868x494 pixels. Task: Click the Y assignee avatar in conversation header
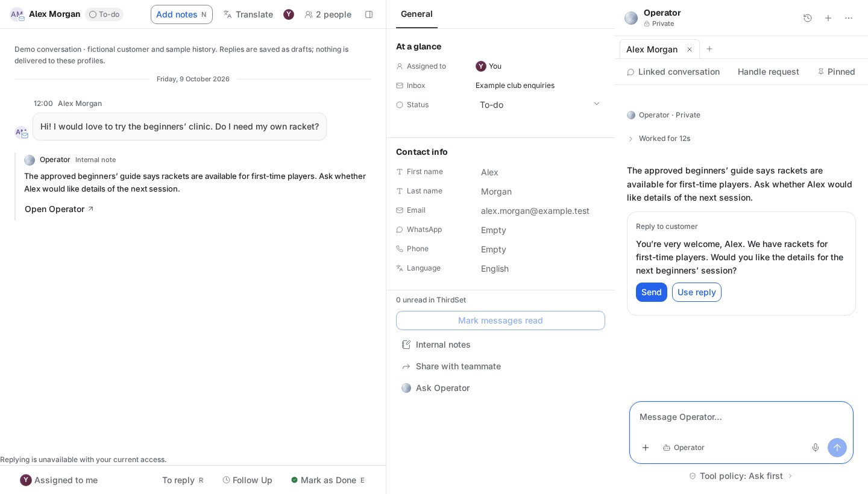(289, 14)
